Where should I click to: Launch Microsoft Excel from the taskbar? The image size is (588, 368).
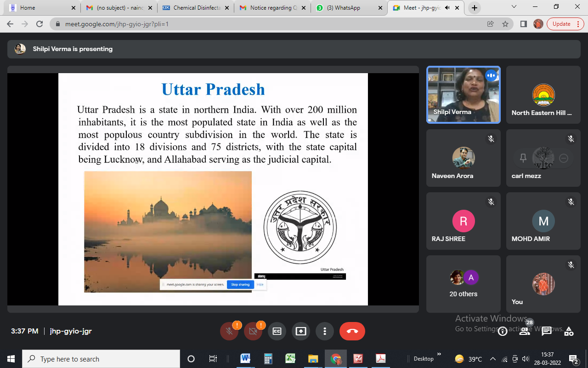(x=290, y=359)
